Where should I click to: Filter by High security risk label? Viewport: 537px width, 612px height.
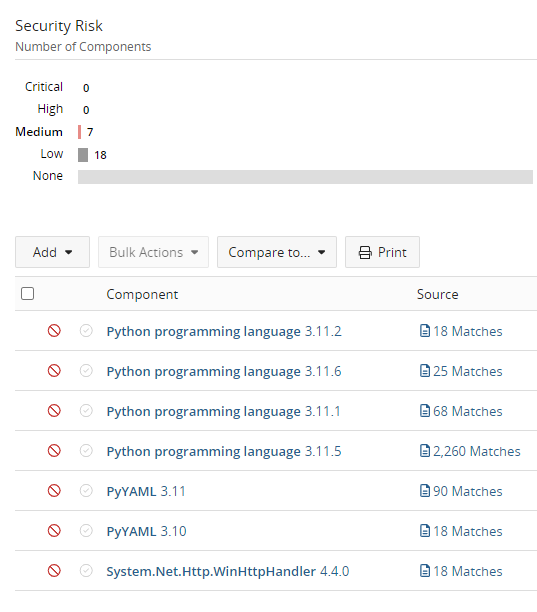50,109
